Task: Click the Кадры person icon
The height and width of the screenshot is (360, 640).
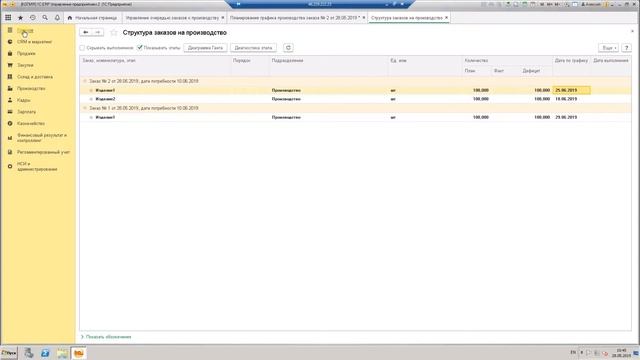Action: 10,100
